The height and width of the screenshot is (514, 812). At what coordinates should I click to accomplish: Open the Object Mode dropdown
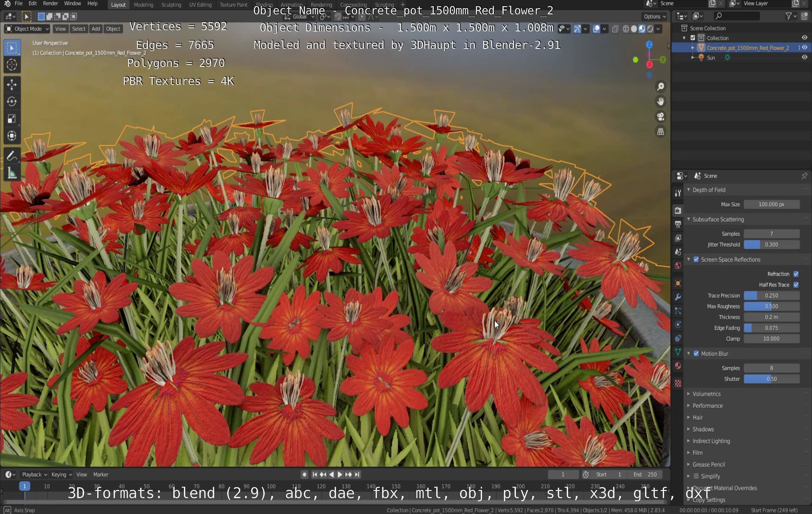(27, 29)
